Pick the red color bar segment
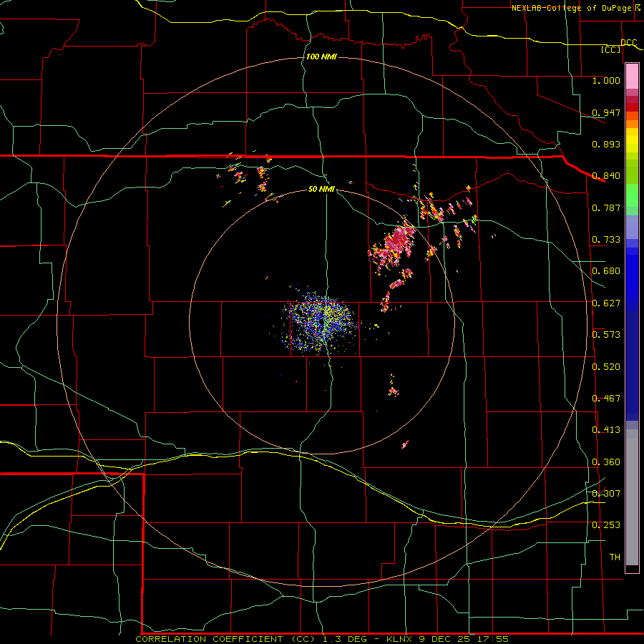Screen dimensions: 644x644 [632, 107]
